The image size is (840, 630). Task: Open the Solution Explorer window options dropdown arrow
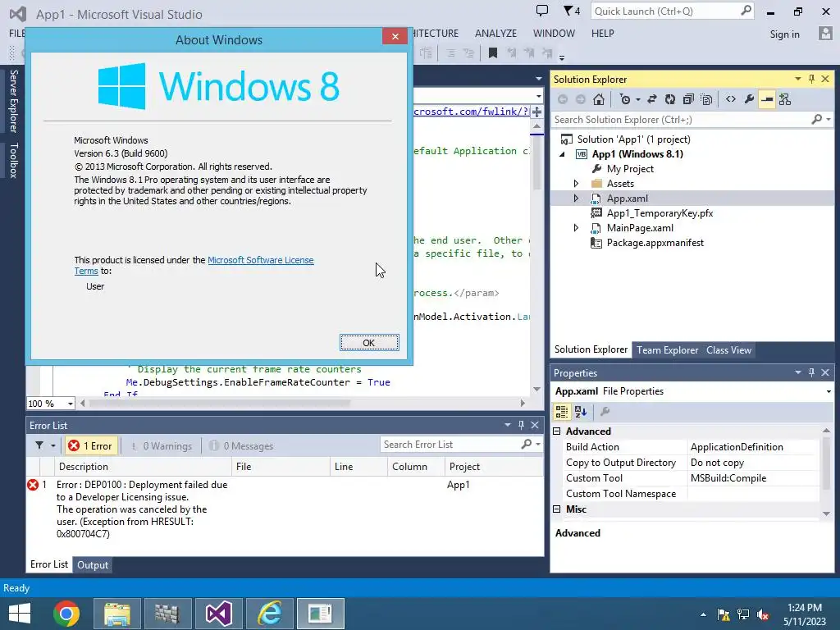tap(797, 79)
